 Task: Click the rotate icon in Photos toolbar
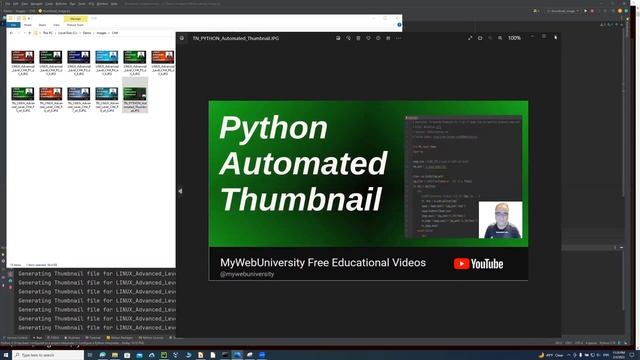coord(348,38)
